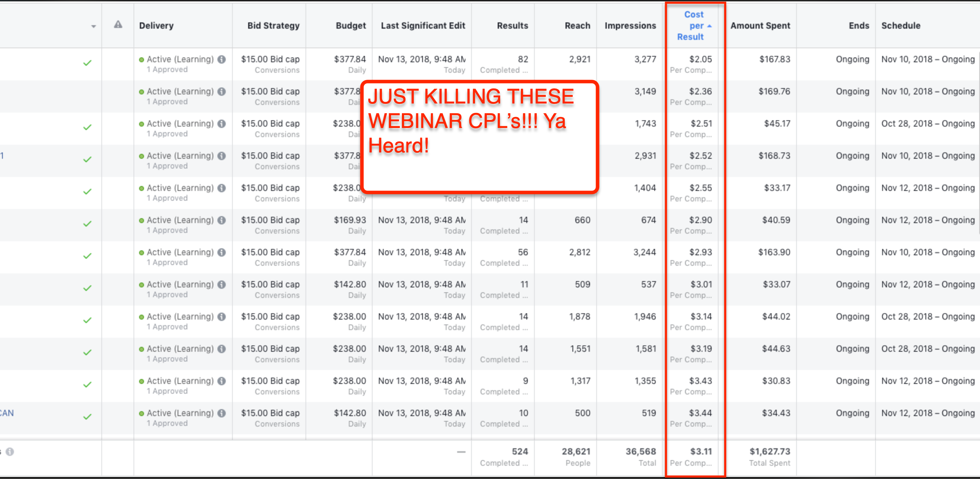980x479 pixels.
Task: Click the CAN link in the last row
Action: [7, 413]
